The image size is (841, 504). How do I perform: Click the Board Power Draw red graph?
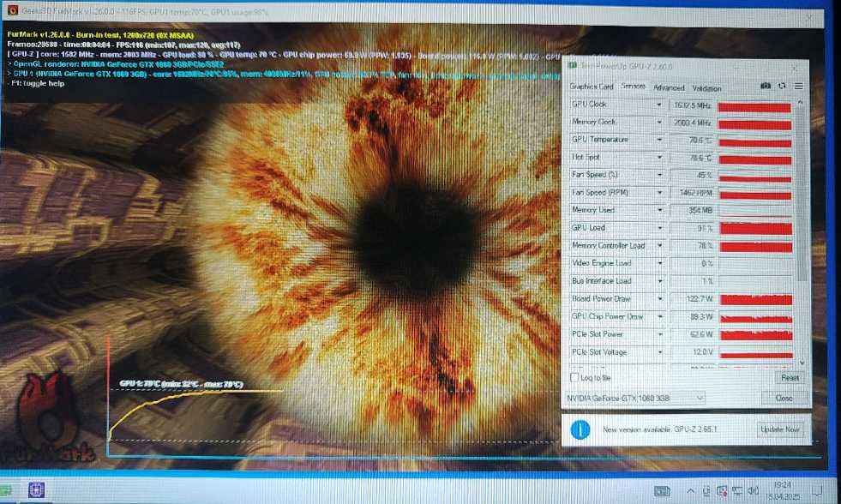tap(756, 300)
